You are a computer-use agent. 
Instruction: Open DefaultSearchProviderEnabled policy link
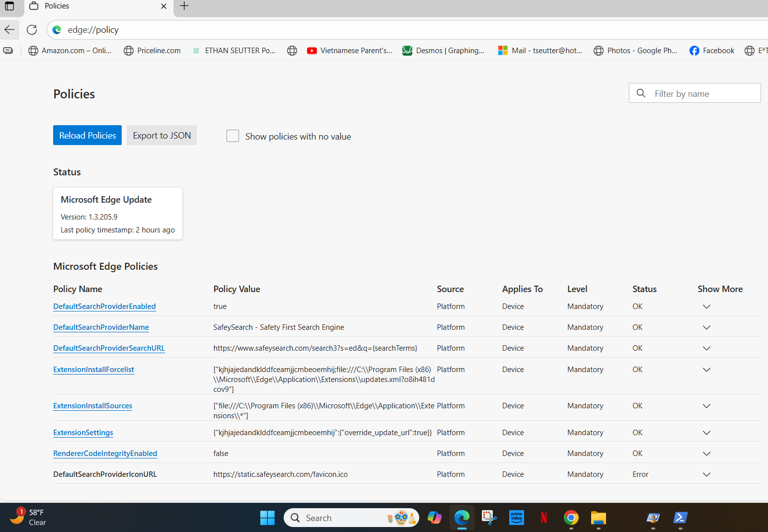[104, 306]
